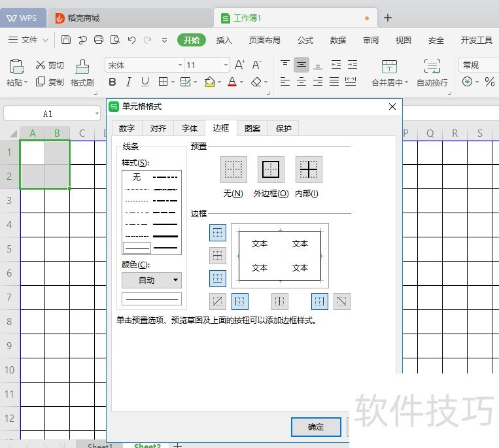
Task: Open the font name dropdown showing 宋体
Action: click(180, 65)
